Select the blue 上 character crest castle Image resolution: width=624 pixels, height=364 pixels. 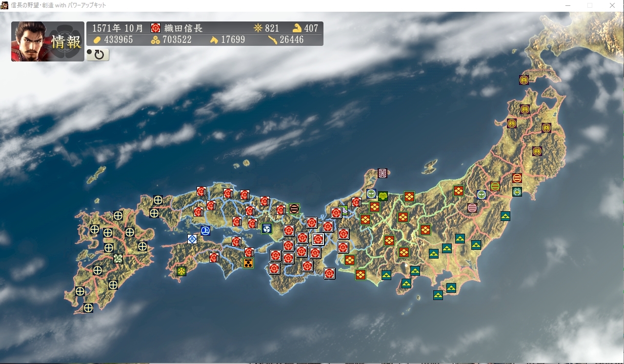point(205,230)
